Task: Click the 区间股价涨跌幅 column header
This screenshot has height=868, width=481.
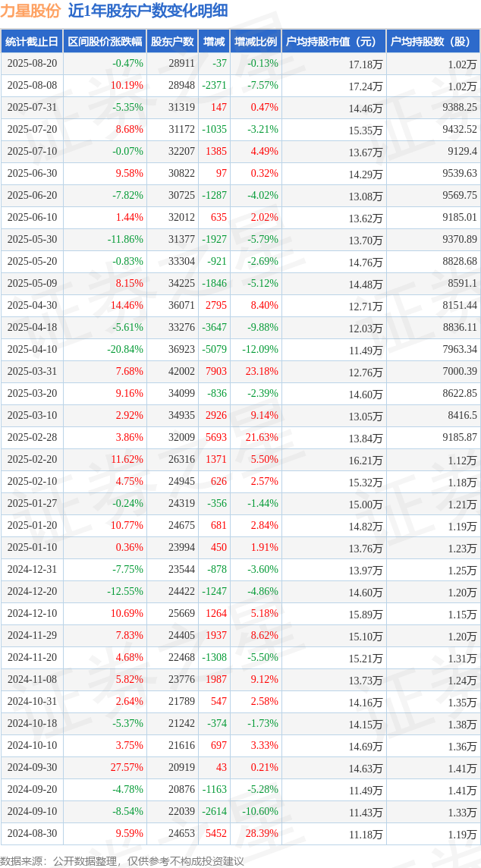Action: click(105, 42)
